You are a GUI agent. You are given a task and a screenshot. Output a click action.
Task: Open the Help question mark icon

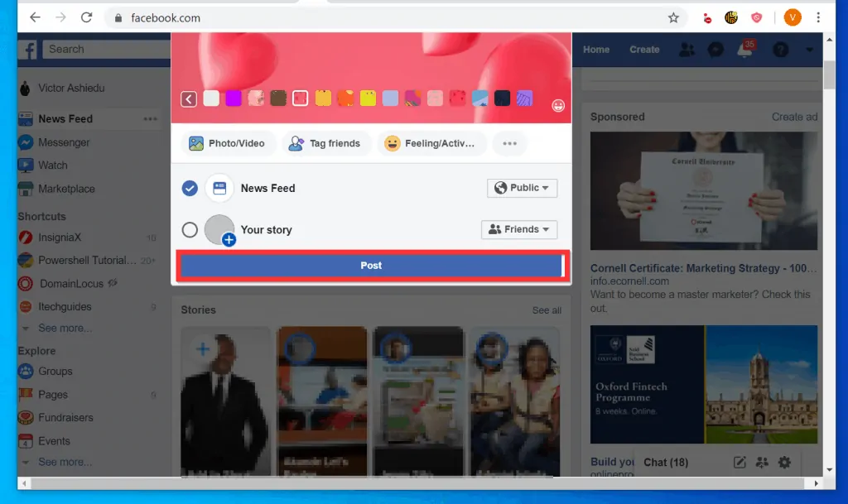click(779, 50)
